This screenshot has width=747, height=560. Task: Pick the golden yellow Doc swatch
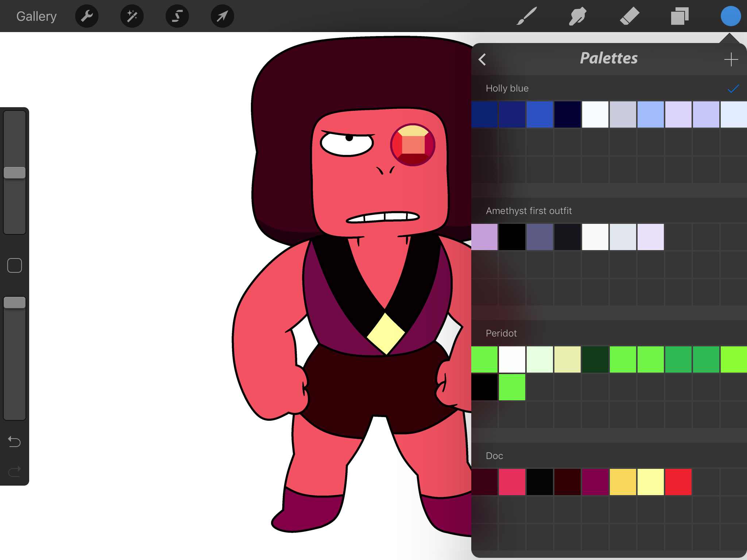(623, 482)
